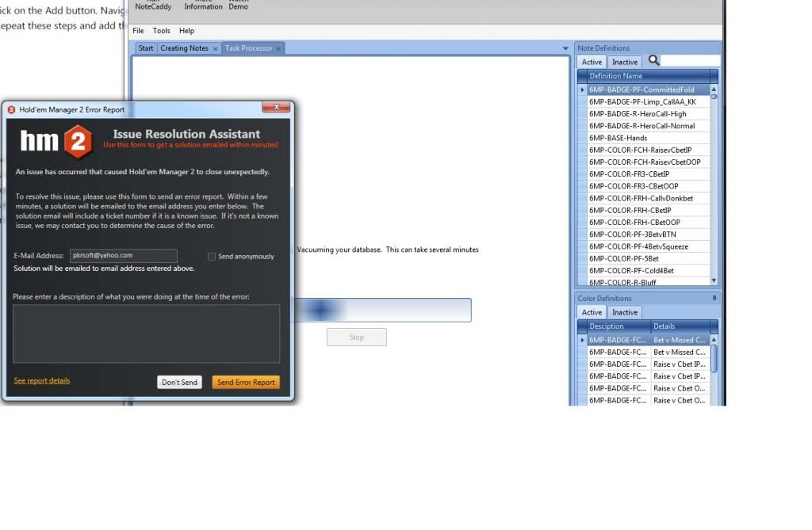Select row 6MP-COLOR-FRH-CallvDonkbet
812x530 pixels.
point(649,198)
